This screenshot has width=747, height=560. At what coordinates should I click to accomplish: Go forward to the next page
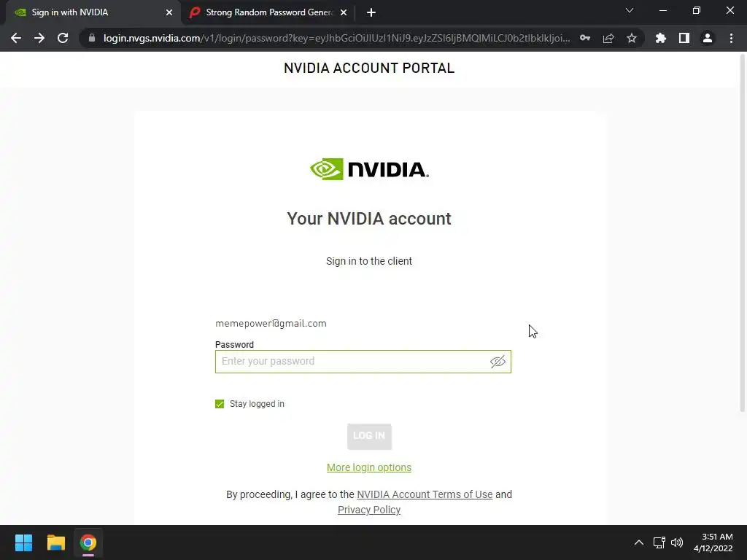[x=39, y=38]
